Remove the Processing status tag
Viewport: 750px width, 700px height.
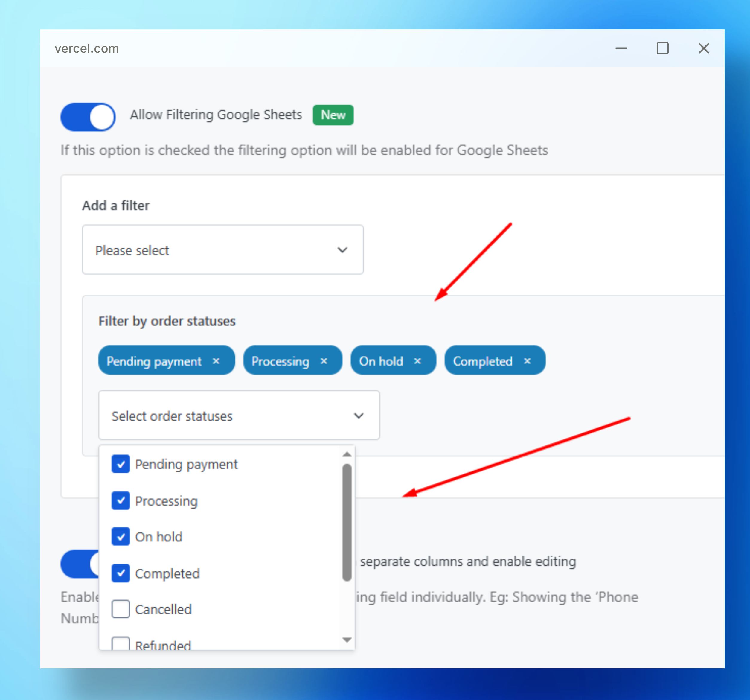click(x=324, y=361)
